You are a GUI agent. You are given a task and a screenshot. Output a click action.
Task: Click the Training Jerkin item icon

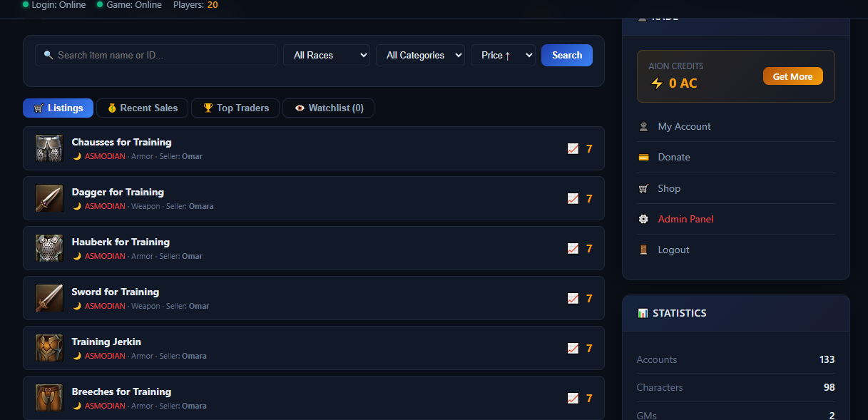click(x=49, y=348)
